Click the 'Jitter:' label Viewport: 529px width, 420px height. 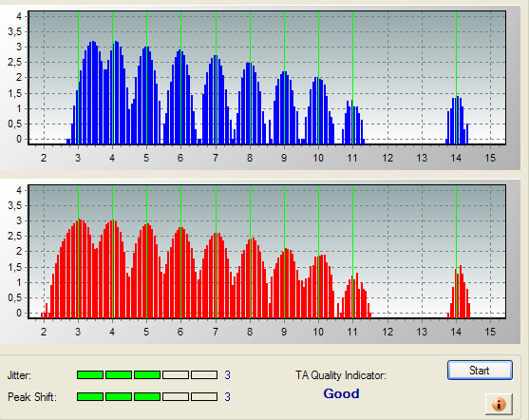19,375
